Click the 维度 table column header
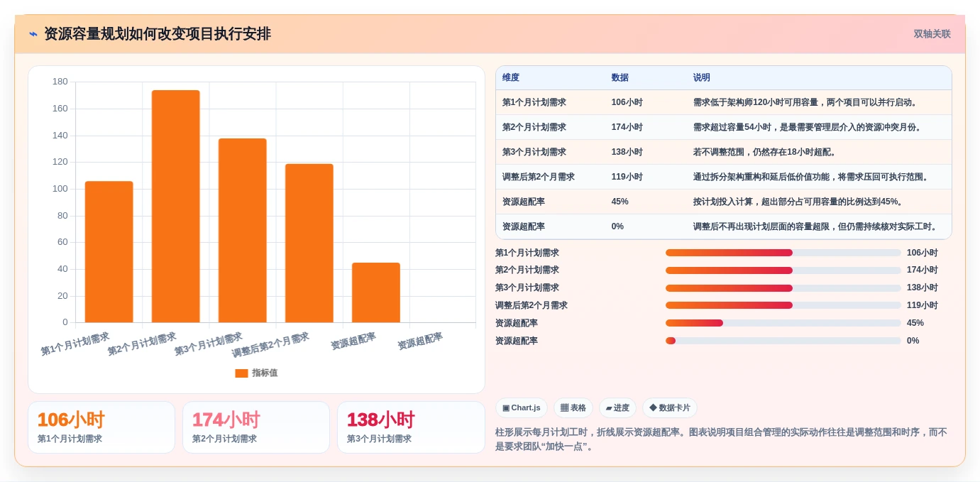This screenshot has width=980, height=482. (x=511, y=77)
